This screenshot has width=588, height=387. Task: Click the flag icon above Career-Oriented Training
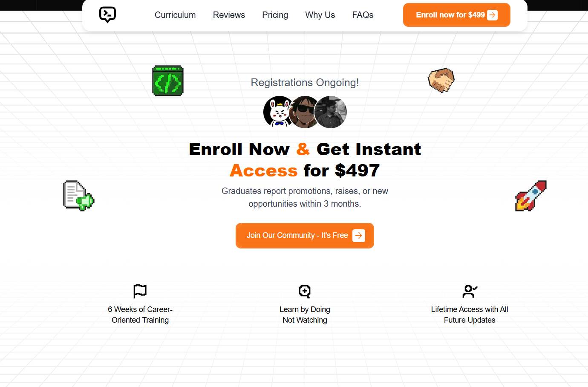140,291
